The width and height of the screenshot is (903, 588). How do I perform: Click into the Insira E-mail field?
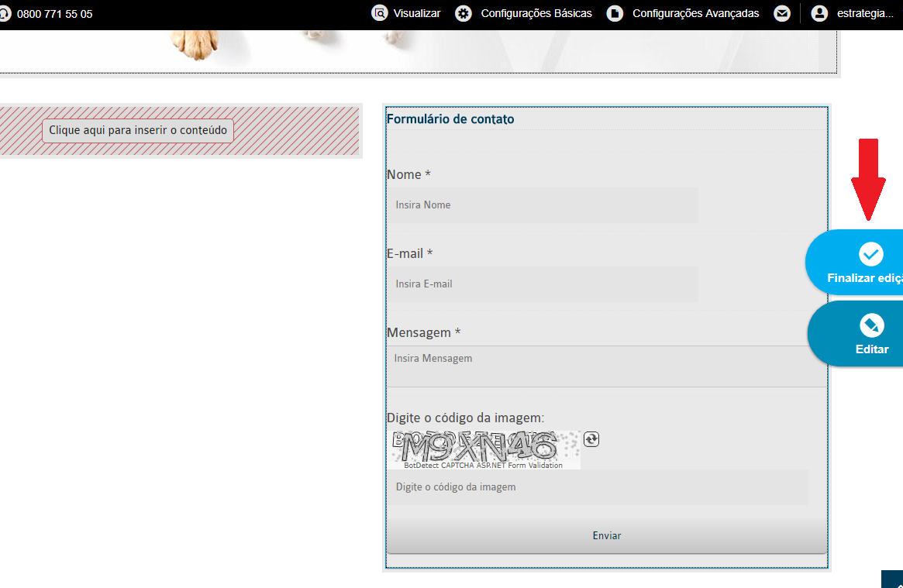(x=543, y=284)
